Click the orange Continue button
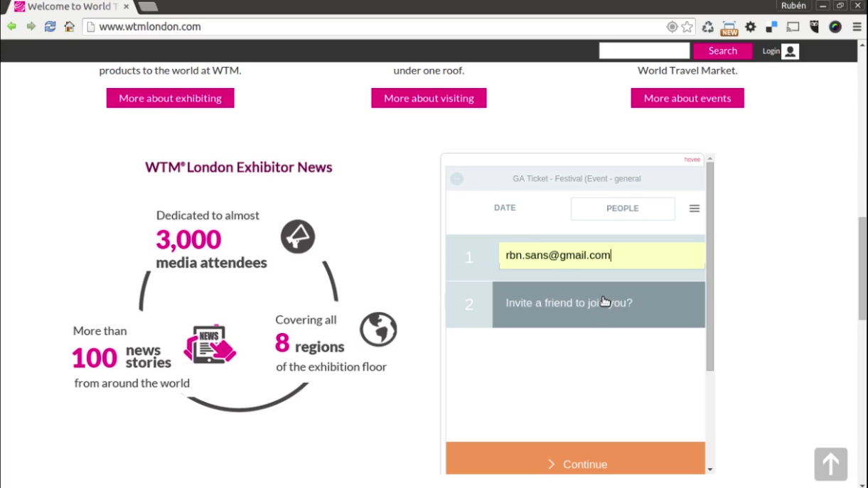 click(x=576, y=459)
